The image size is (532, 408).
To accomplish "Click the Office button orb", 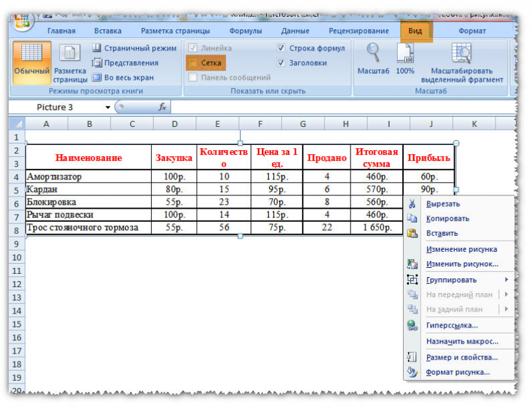I will coord(22,22).
